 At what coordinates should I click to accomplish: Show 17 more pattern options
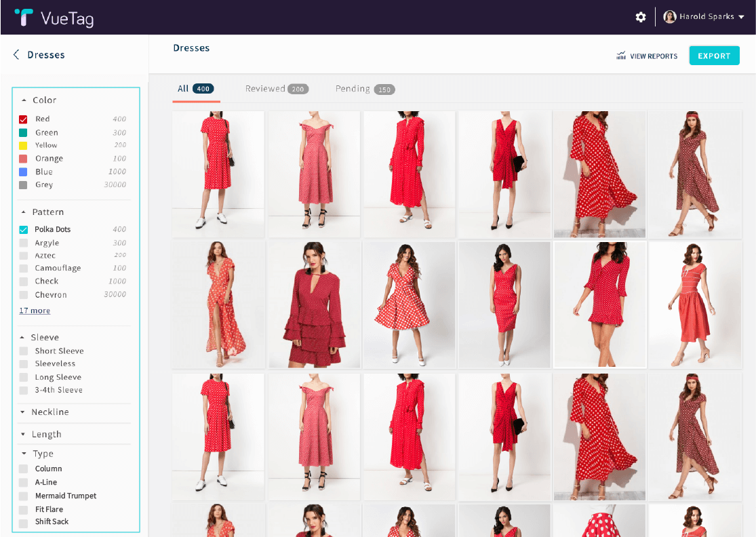click(x=35, y=311)
